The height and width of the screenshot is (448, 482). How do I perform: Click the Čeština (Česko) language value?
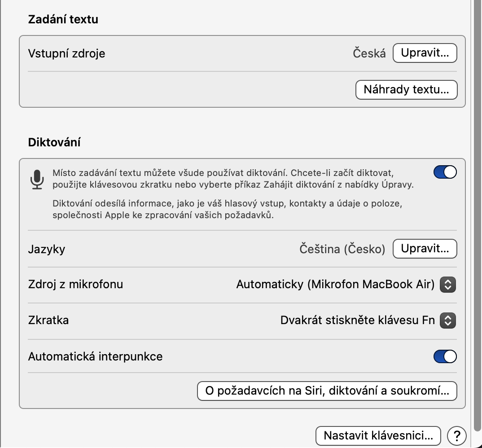[x=342, y=249]
